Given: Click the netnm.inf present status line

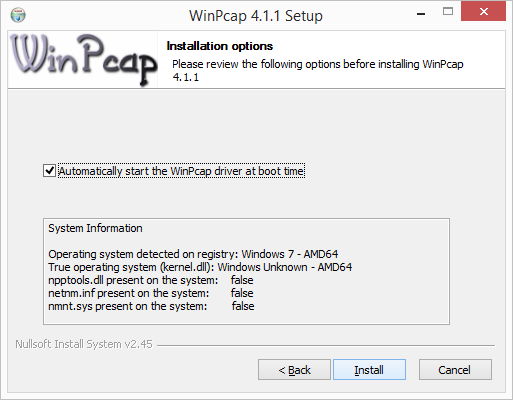Looking at the screenshot, I should point(151,293).
